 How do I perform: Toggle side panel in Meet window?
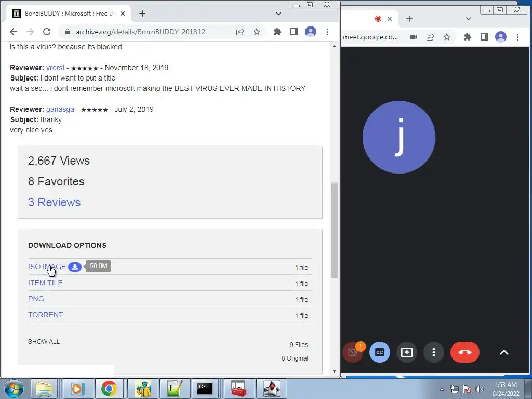click(484, 37)
